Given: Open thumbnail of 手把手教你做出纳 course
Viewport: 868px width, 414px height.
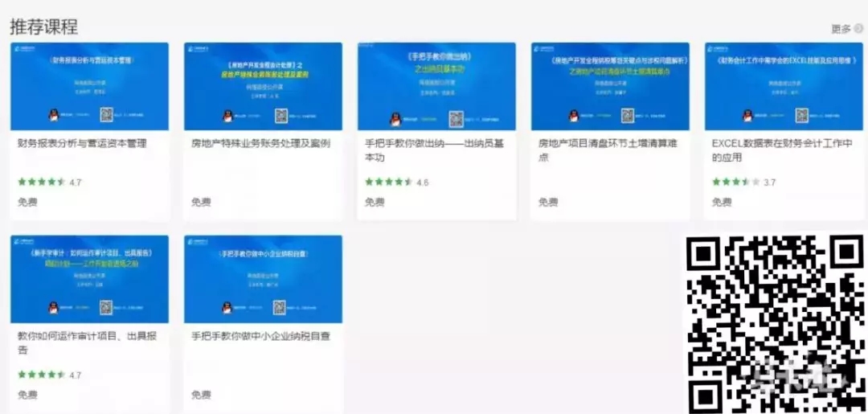Looking at the screenshot, I should point(436,86).
